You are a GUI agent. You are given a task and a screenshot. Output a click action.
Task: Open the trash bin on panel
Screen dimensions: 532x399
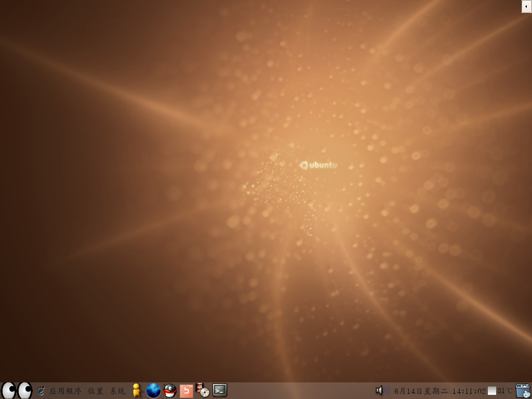pyautogui.click(x=523, y=391)
